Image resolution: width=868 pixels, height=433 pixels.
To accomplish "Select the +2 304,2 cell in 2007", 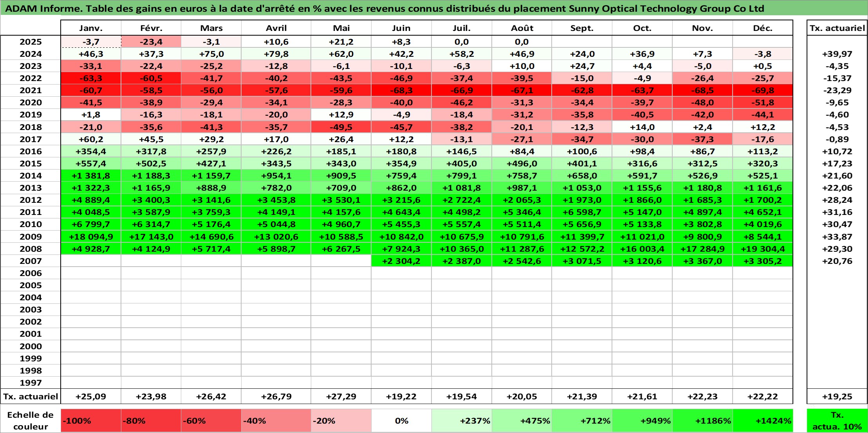I will [401, 261].
